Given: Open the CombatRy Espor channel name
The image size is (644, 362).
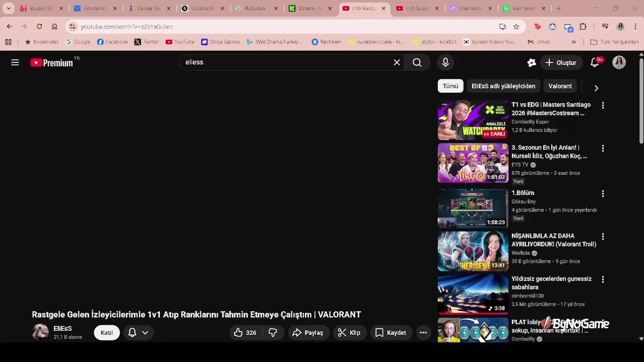Looking at the screenshot, I should (530, 122).
